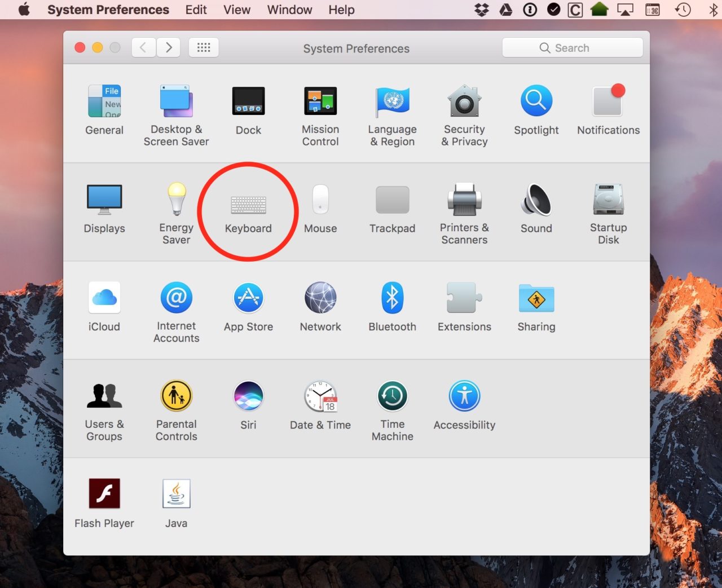Open Language & Region pane
The image size is (722, 588).
tap(393, 116)
